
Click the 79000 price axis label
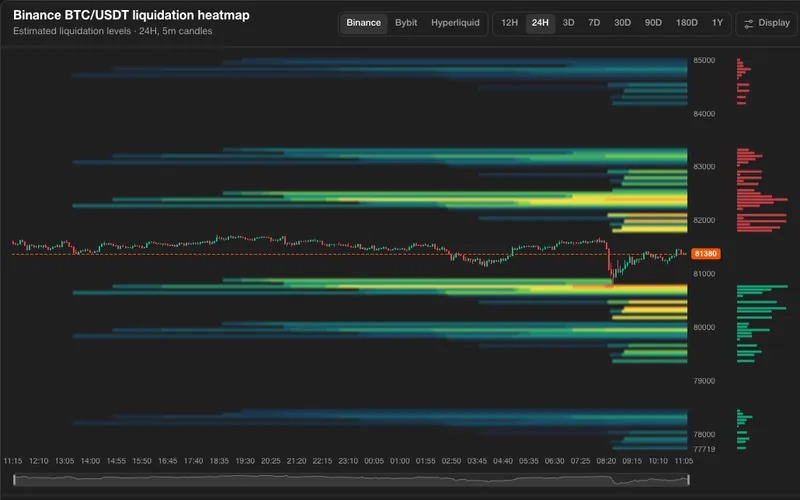(704, 381)
